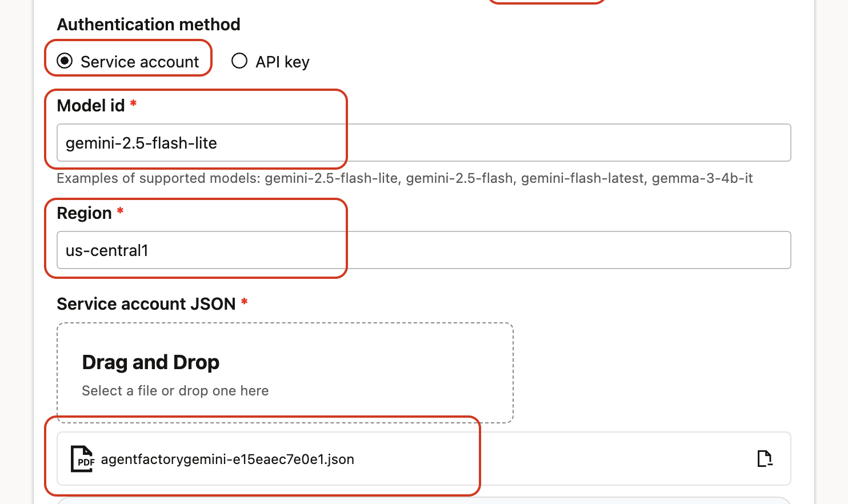
Task: Click the remove-file icon on the uploaded JSON row
Action: [x=765, y=459]
